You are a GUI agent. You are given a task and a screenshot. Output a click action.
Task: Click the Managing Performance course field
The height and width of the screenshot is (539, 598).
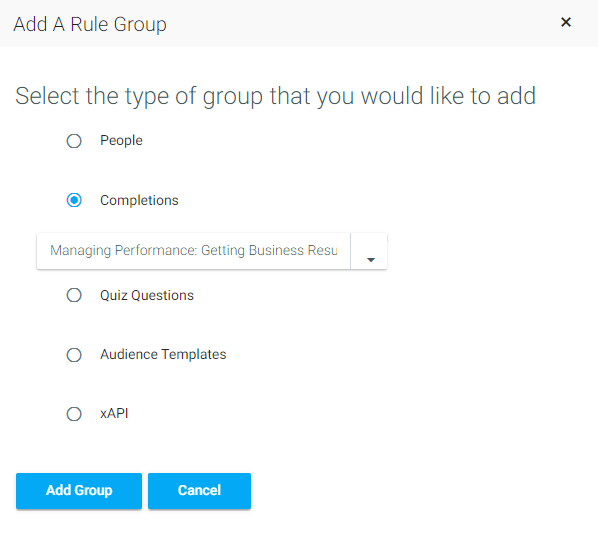(193, 251)
